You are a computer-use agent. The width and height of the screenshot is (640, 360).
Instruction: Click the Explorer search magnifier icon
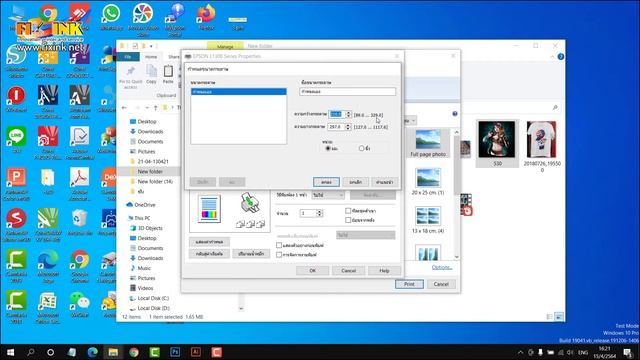[x=555, y=107]
